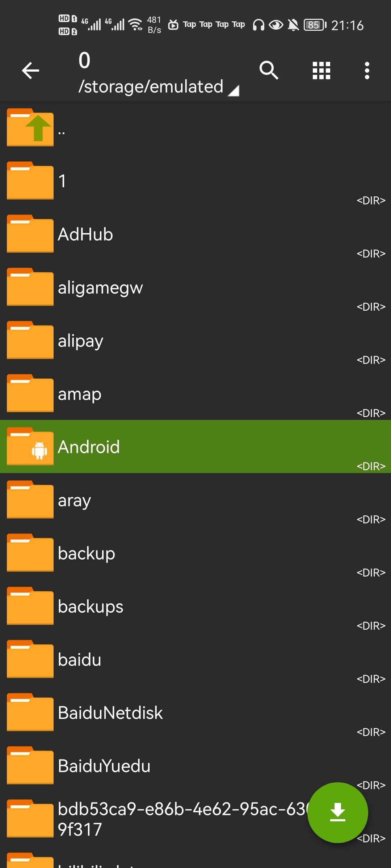Switch to grid view icon
The height and width of the screenshot is (868, 391).
tap(321, 70)
